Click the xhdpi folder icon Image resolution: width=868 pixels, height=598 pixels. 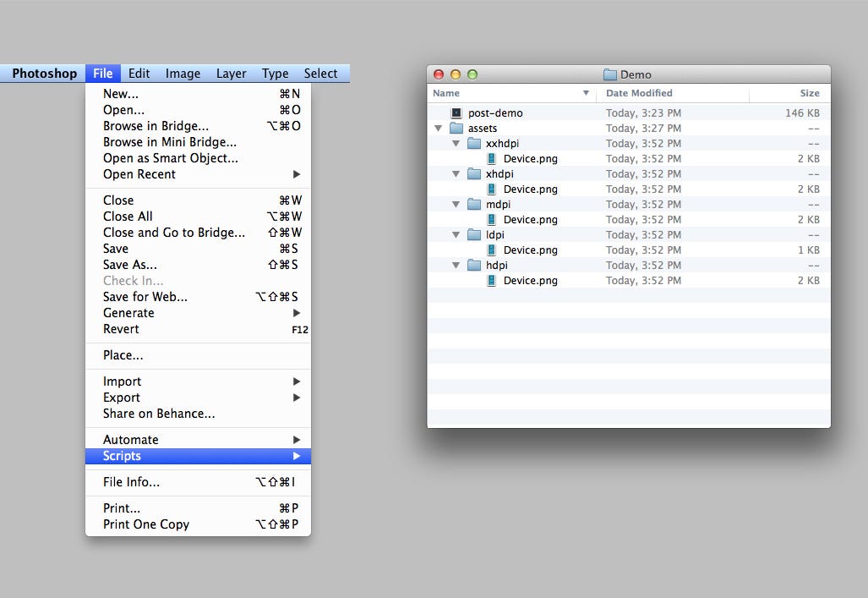(x=474, y=174)
